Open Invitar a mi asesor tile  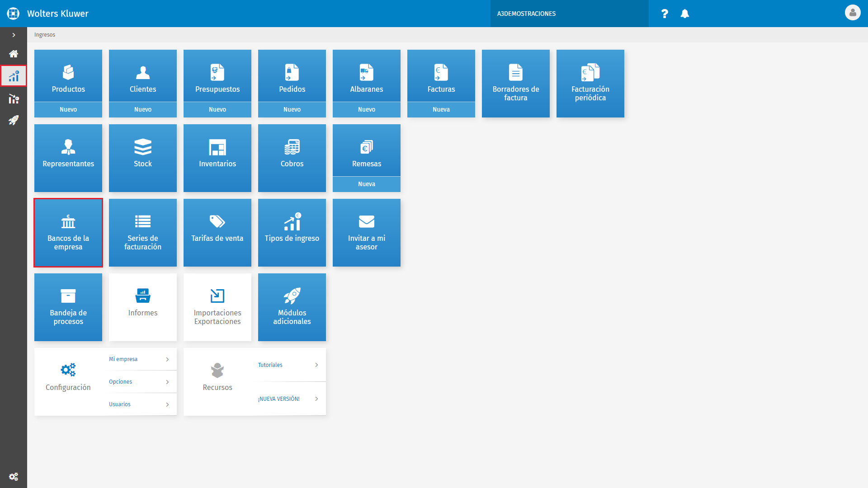(367, 233)
